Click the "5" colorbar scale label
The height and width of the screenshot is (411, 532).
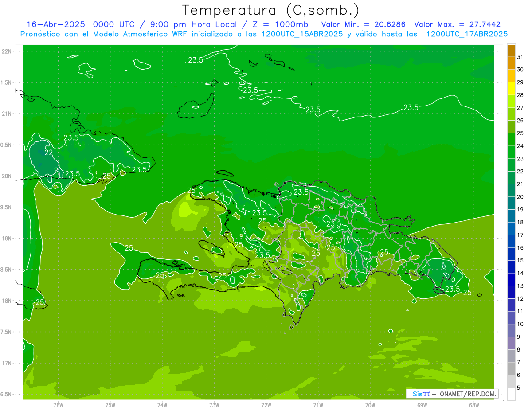tap(519, 388)
